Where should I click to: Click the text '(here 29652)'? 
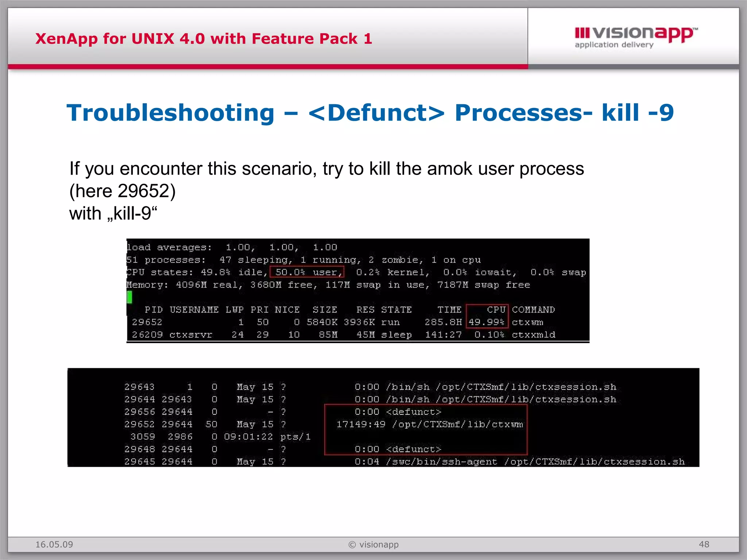(123, 191)
